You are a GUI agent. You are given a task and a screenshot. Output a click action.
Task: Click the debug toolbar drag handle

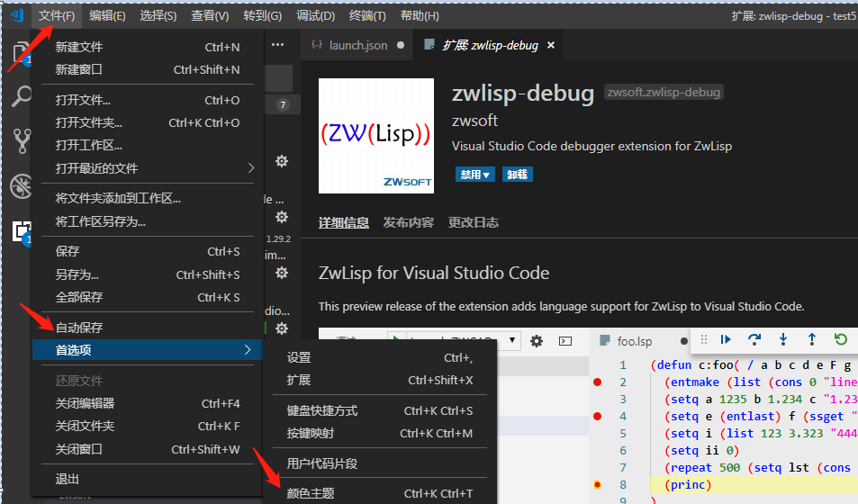704,340
